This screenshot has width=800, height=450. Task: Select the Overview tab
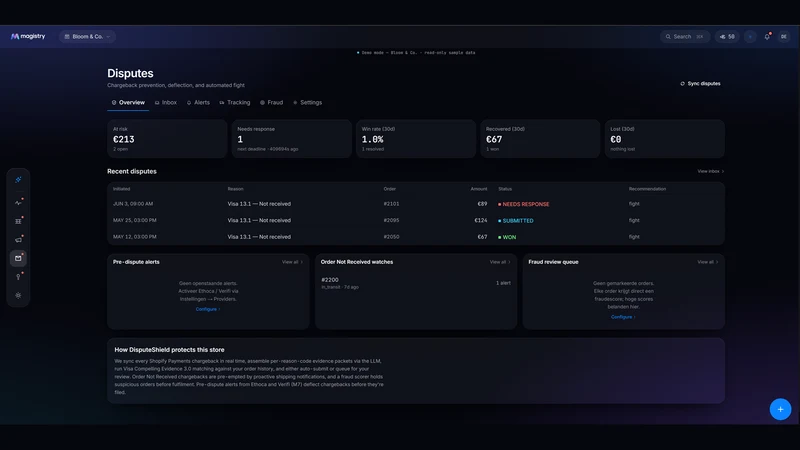pyautogui.click(x=128, y=103)
